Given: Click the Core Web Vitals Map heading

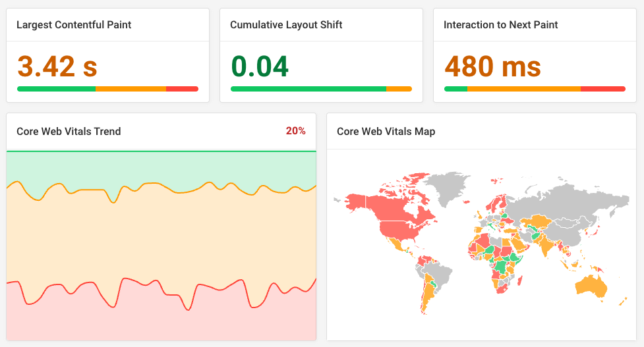Looking at the screenshot, I should pyautogui.click(x=386, y=131).
